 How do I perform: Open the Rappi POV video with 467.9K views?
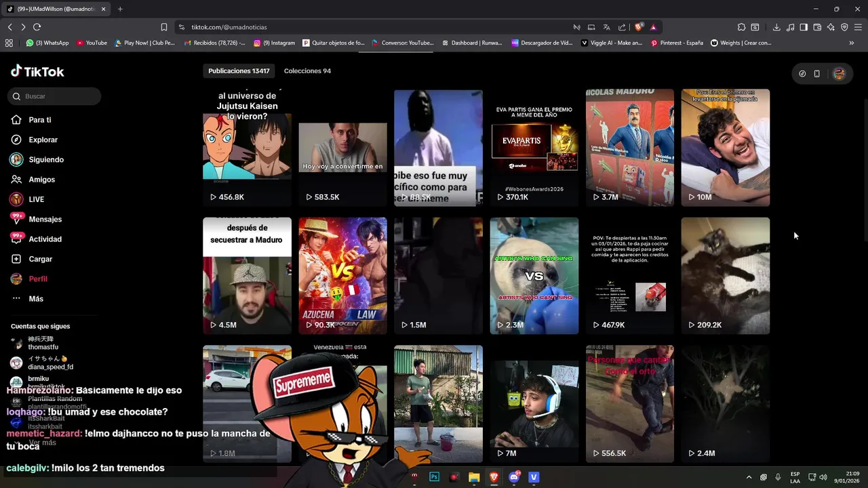coord(630,276)
